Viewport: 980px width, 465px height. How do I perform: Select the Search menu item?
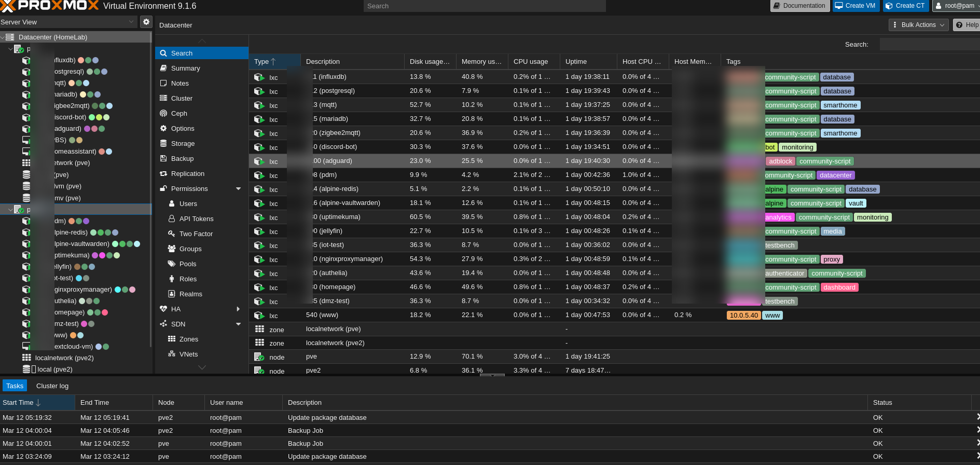[x=202, y=53]
